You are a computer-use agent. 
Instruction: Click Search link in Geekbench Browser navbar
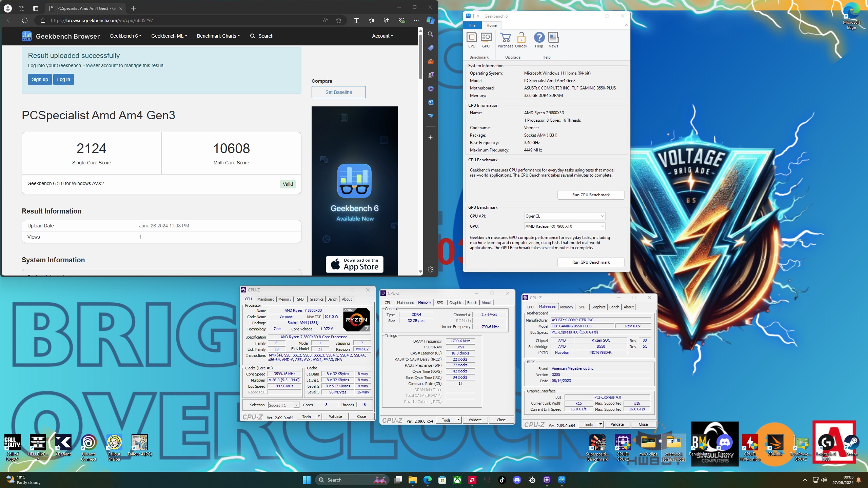click(261, 36)
